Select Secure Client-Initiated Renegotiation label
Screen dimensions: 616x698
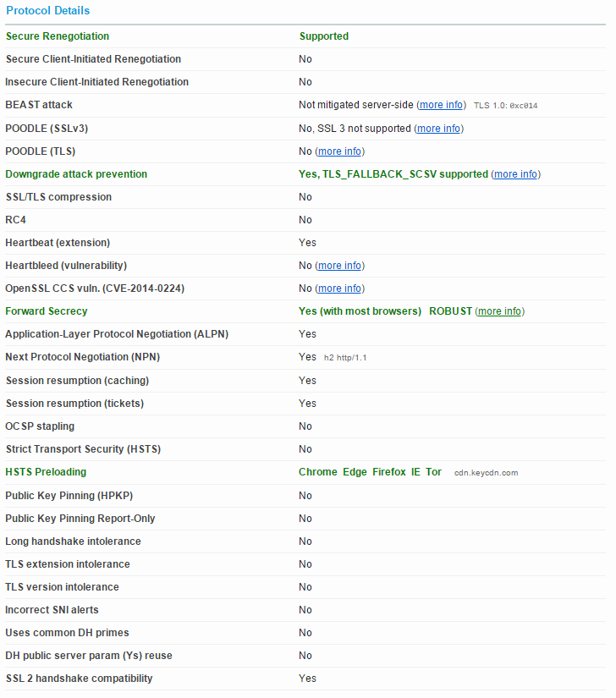(93, 59)
